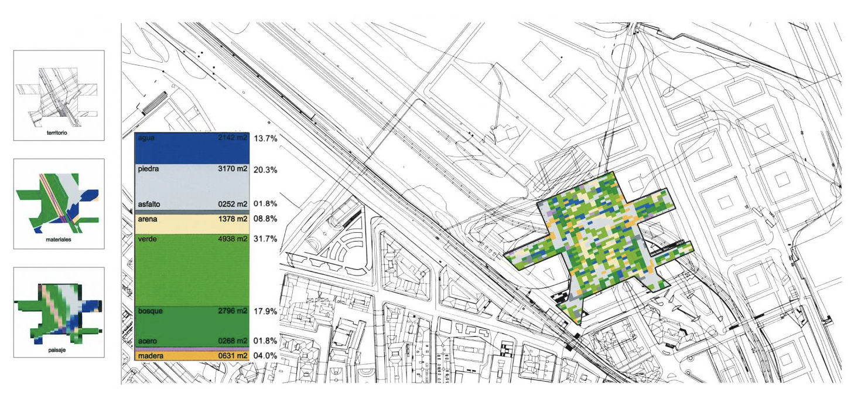This screenshot has width=868, height=408.
Task: Click the '0268 m2' area value
Action: point(232,341)
